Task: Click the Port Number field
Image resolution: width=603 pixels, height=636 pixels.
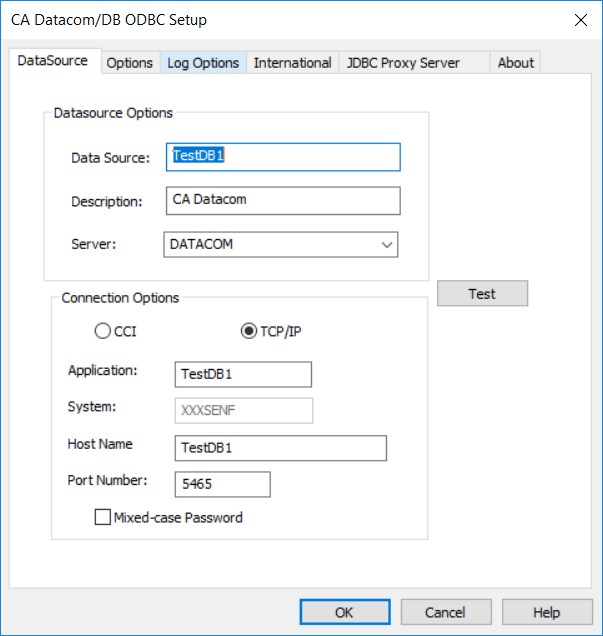Action: (x=222, y=484)
